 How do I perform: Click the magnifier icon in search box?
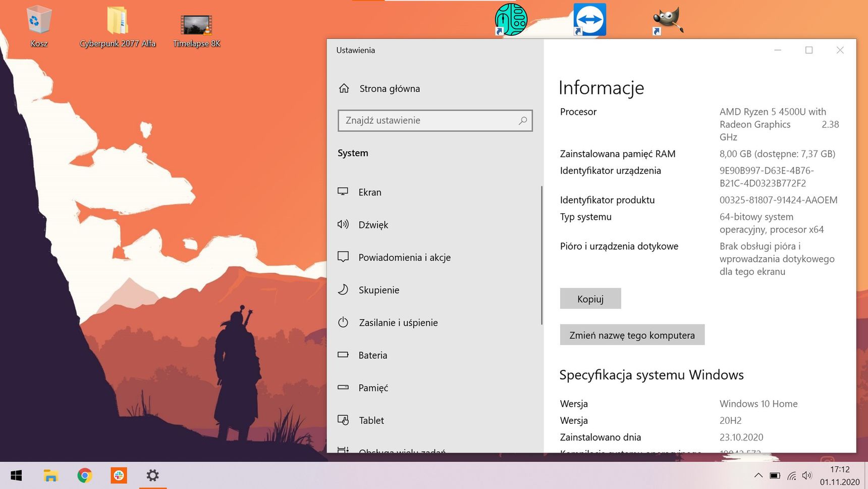523,121
